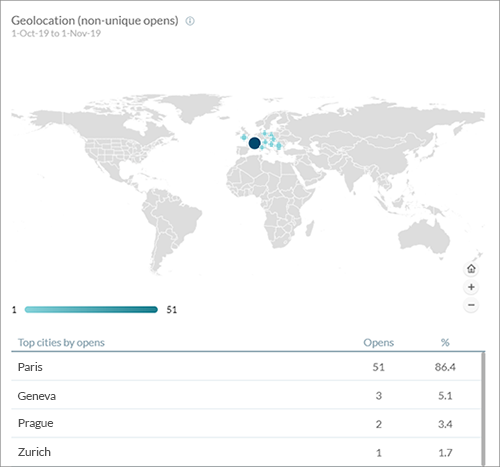
Task: Select the Geneva row
Action: pyautogui.click(x=246, y=395)
